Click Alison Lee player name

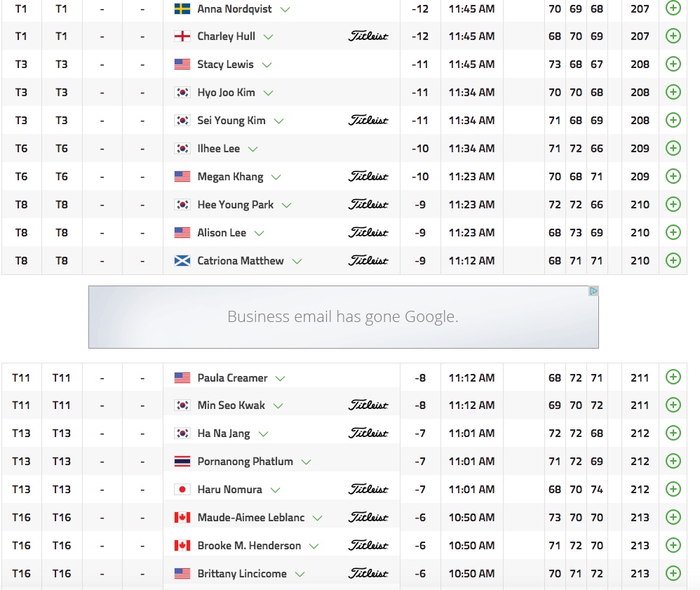[x=222, y=233]
